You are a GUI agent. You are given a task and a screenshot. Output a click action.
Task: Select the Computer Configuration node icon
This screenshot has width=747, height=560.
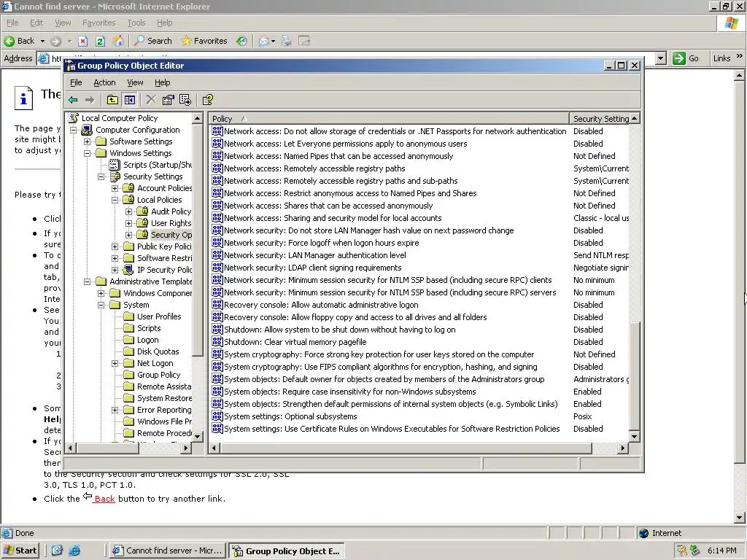87,130
